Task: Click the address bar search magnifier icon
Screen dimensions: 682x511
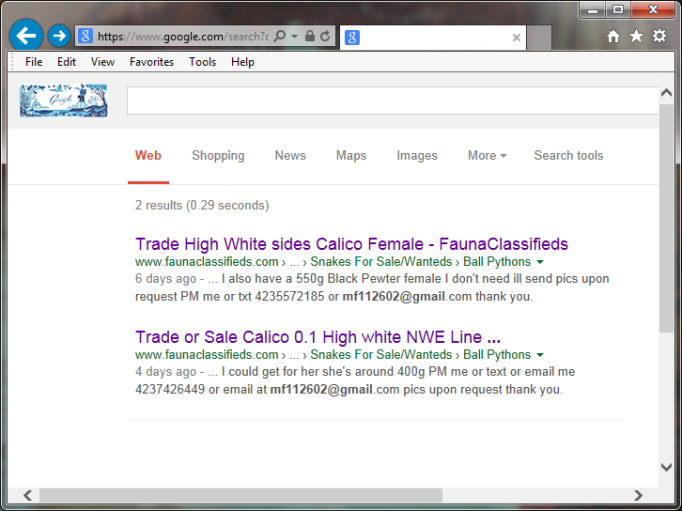Action: pyautogui.click(x=280, y=36)
